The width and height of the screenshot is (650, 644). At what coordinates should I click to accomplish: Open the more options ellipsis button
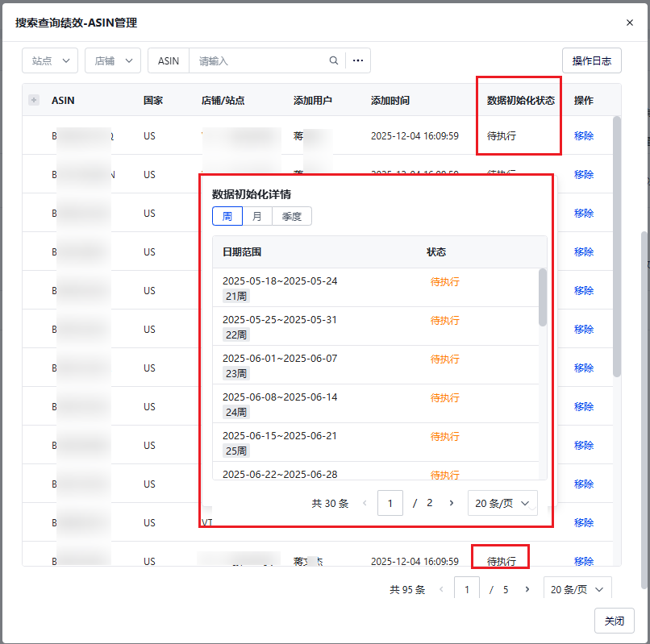[358, 60]
